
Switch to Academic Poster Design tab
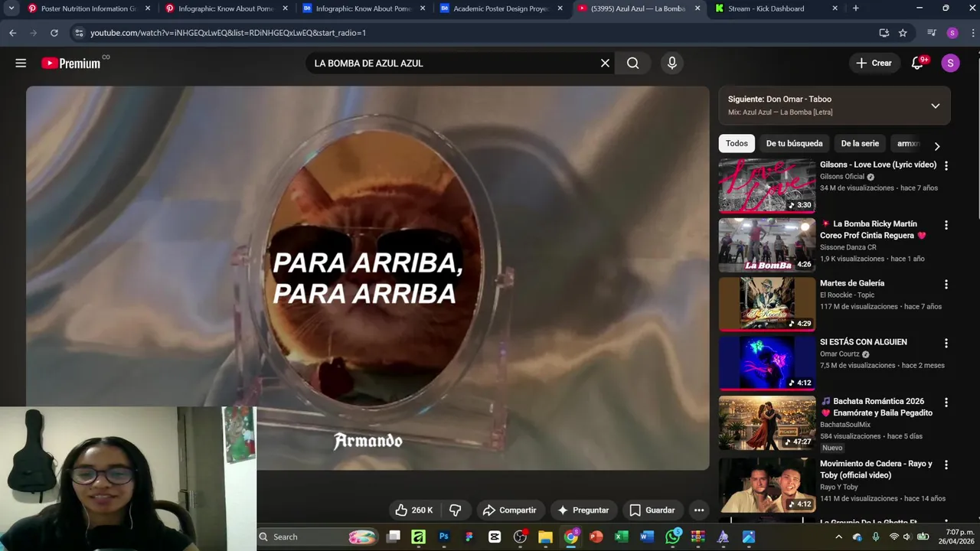(x=501, y=8)
